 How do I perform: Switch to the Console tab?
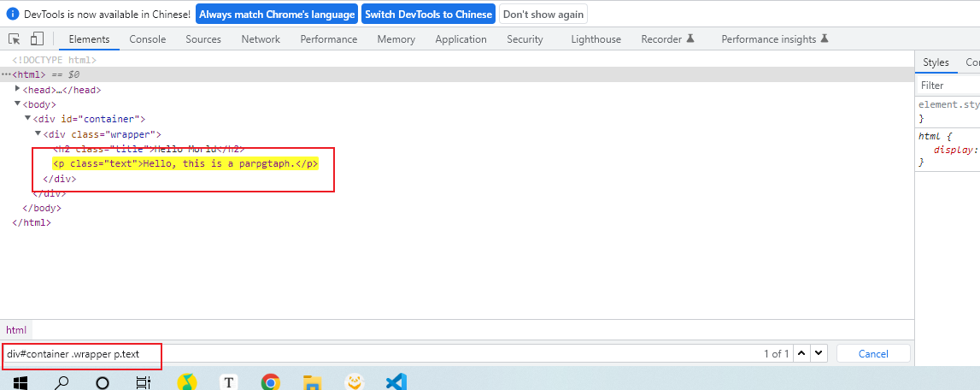click(147, 39)
